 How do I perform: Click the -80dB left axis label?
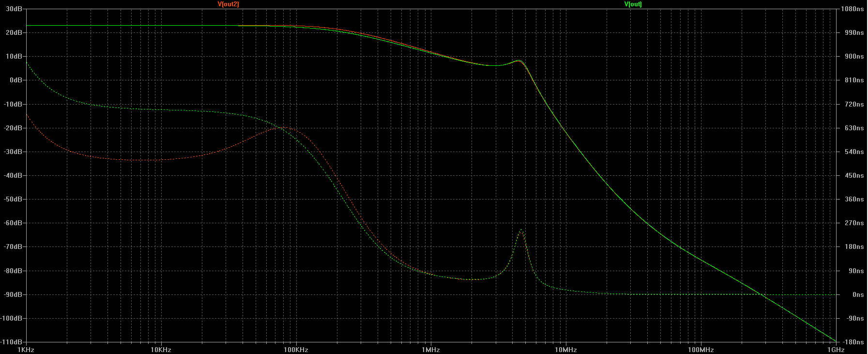coord(13,271)
